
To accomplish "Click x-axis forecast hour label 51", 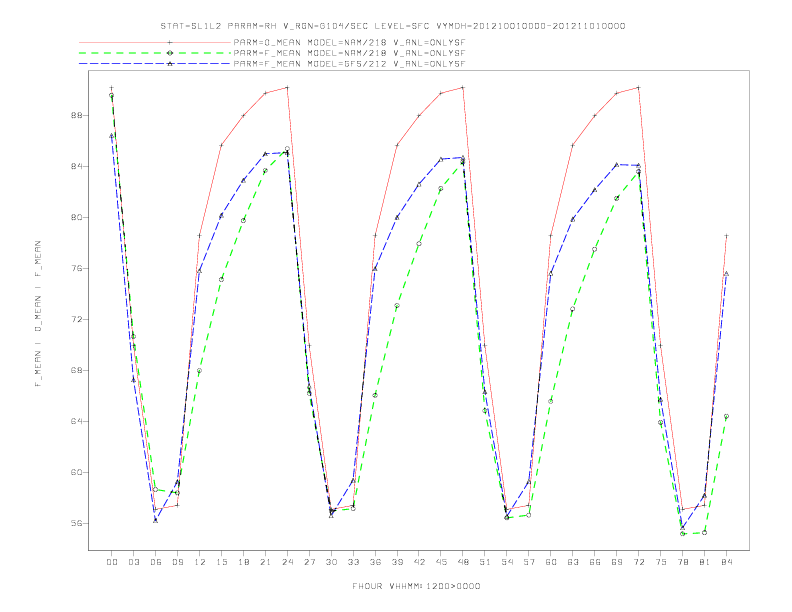I will 485,562.
